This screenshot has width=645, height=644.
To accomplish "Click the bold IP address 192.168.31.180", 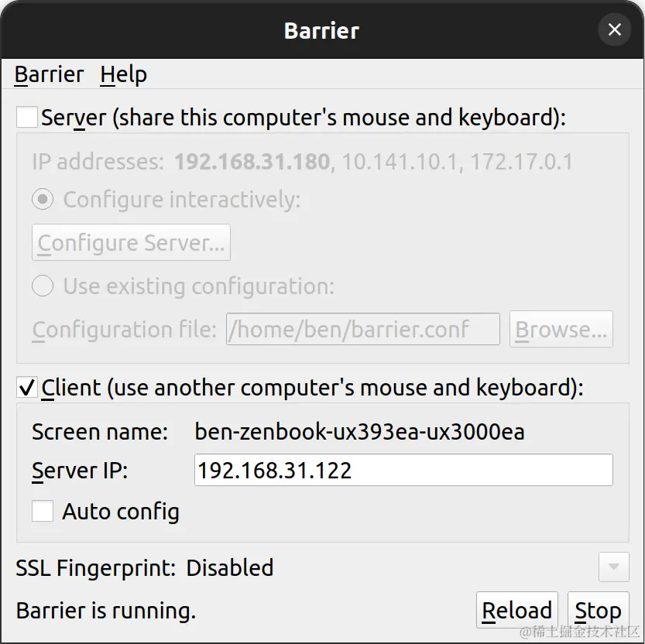I will pyautogui.click(x=252, y=162).
